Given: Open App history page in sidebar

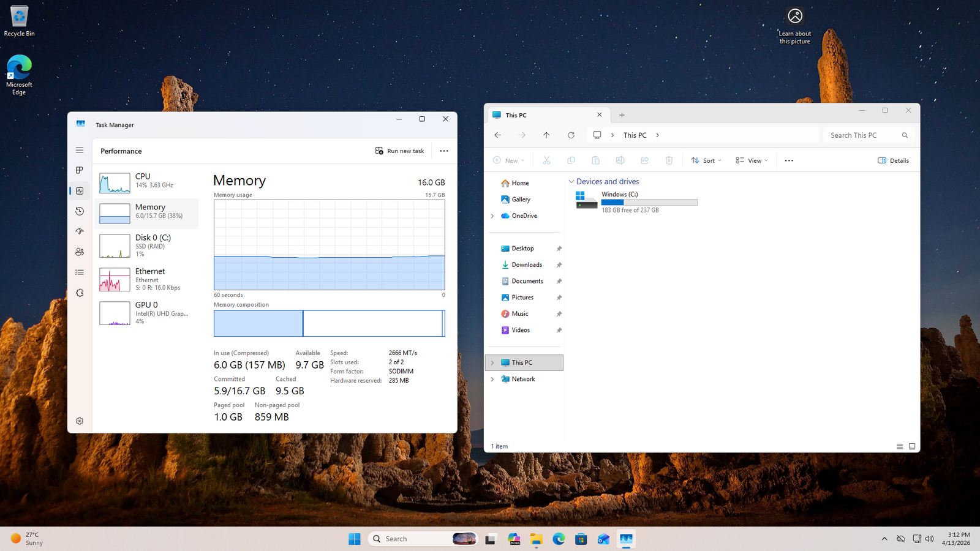Looking at the screenshot, I should 80,211.
